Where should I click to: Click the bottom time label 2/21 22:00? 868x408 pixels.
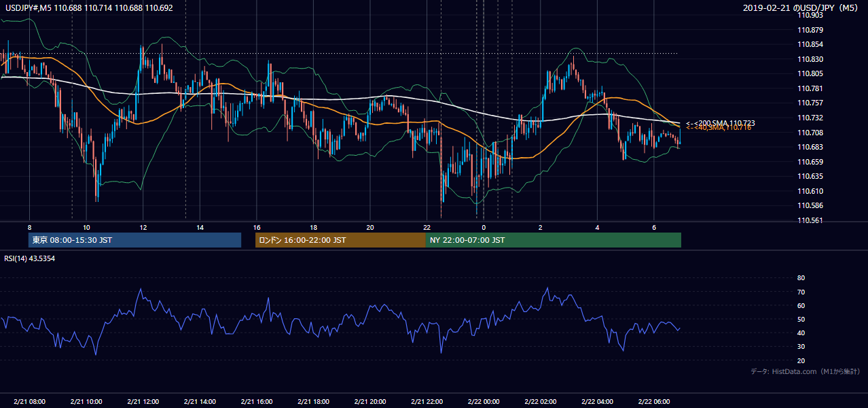427,402
